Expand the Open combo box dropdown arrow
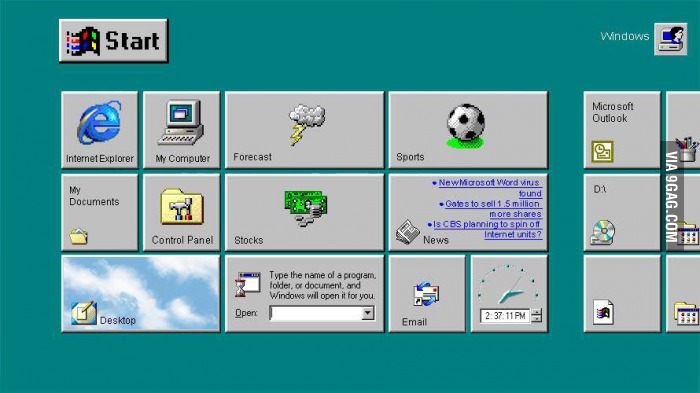 (368, 313)
